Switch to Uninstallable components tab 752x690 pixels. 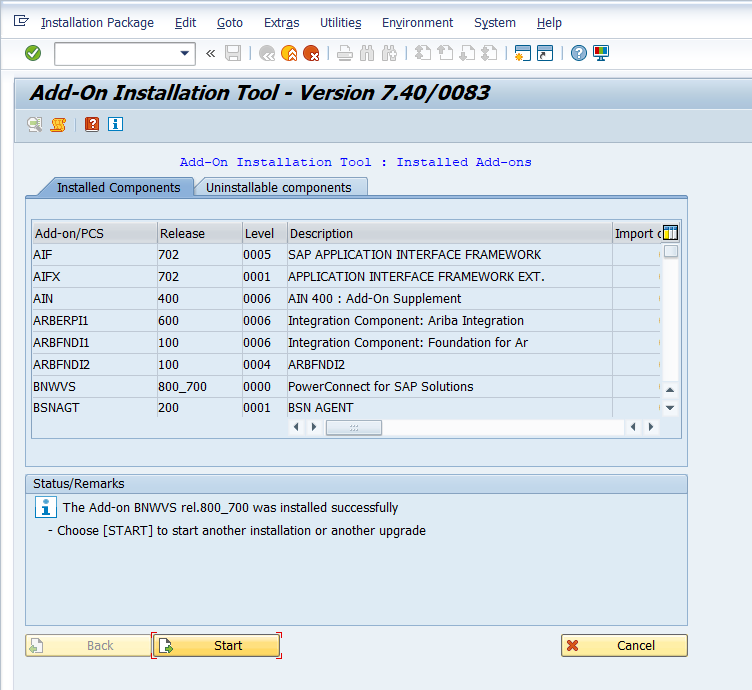[x=279, y=187]
